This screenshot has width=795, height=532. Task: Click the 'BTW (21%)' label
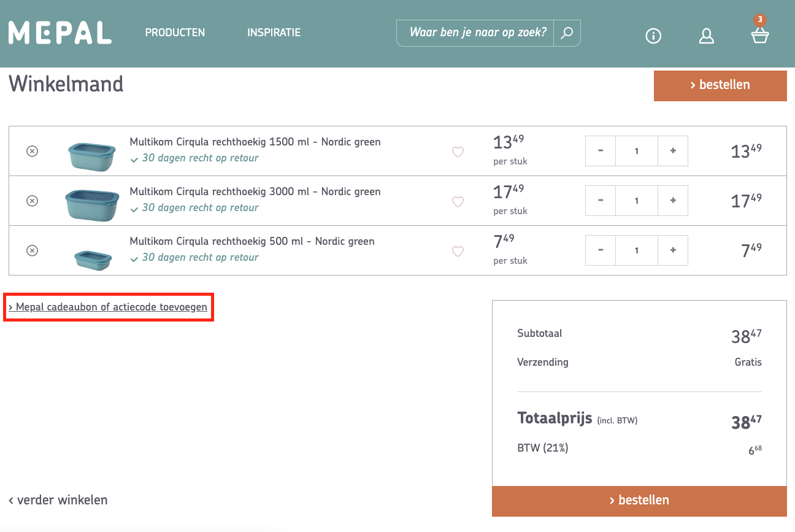543,448
